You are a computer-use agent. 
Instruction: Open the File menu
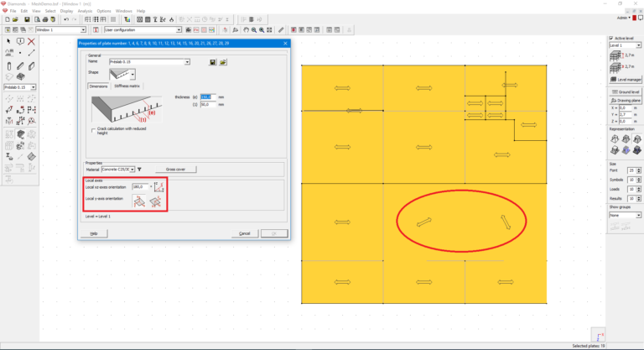[13, 11]
